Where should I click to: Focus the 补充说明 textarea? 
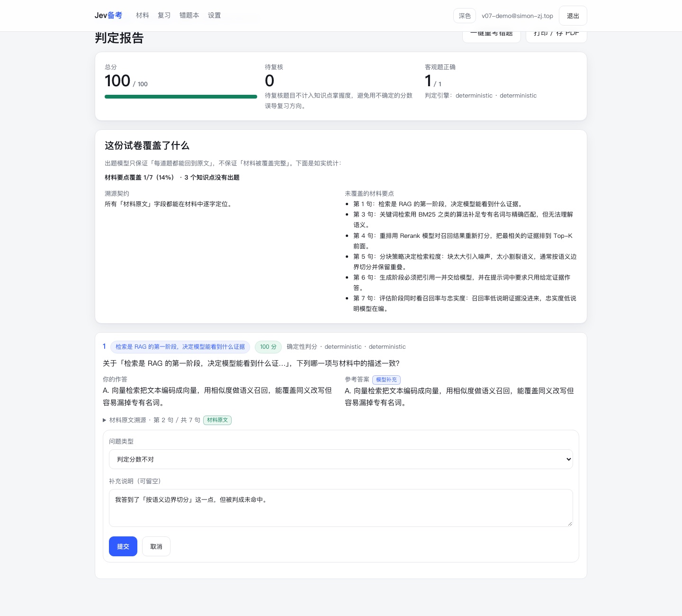pos(341,508)
